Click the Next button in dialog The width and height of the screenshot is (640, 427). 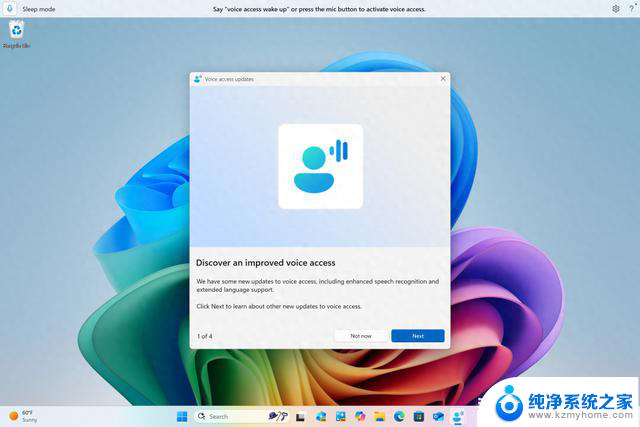click(418, 336)
